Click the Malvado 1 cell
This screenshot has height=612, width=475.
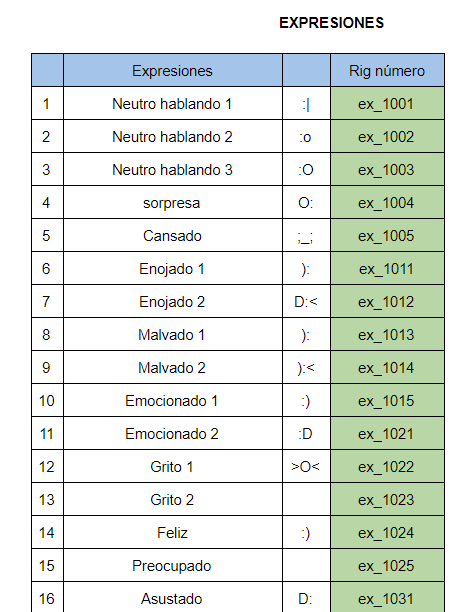click(173, 334)
